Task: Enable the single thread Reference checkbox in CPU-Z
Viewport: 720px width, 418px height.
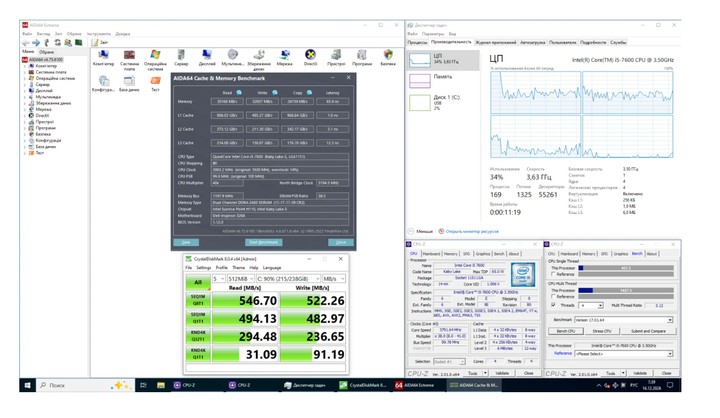Action: [x=553, y=274]
